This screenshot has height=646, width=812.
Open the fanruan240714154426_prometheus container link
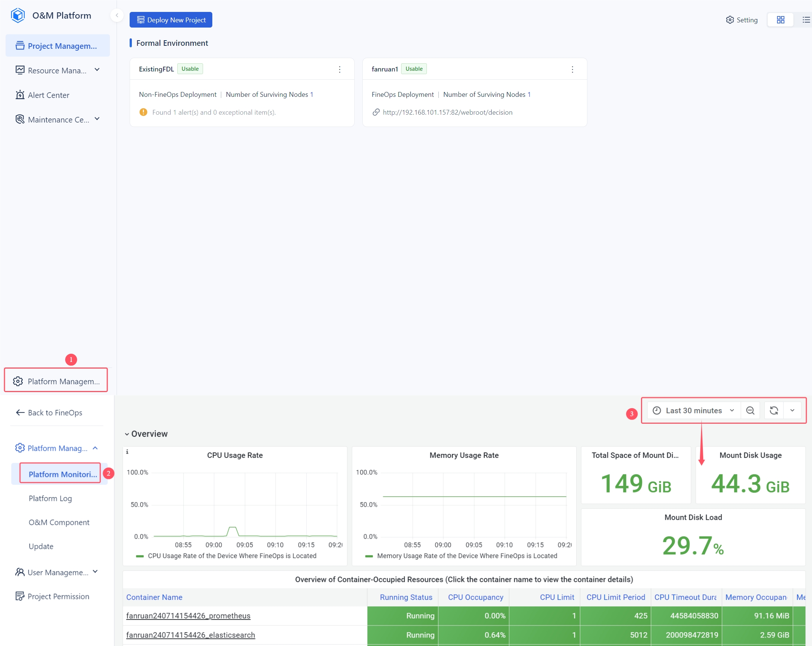pos(188,615)
